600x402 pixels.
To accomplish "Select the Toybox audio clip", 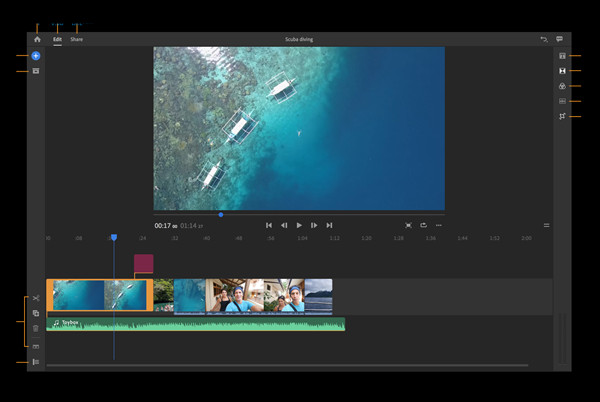I will [x=200, y=324].
